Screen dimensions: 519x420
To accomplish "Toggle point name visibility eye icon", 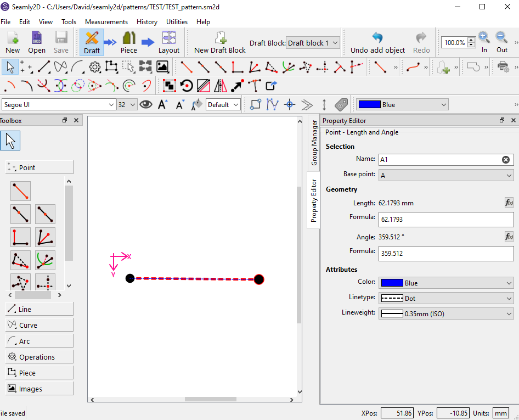I will point(145,104).
